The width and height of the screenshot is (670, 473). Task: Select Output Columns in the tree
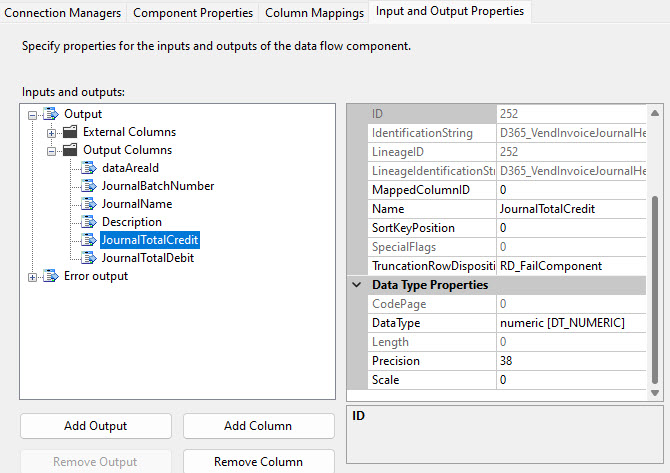coord(127,150)
